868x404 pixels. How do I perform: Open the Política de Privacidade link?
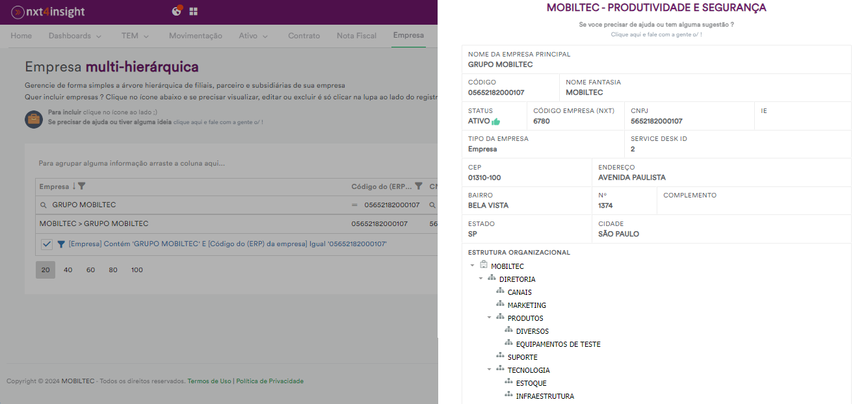(x=270, y=381)
